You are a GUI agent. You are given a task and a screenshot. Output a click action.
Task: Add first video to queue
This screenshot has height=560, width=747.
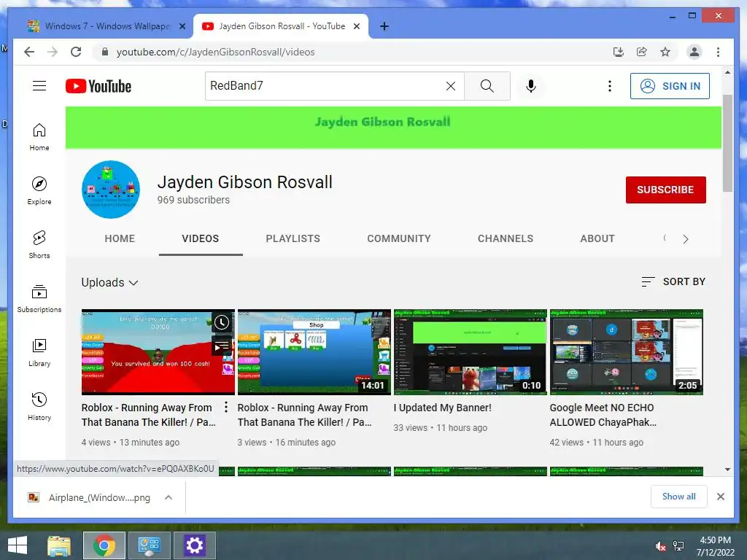click(x=222, y=346)
